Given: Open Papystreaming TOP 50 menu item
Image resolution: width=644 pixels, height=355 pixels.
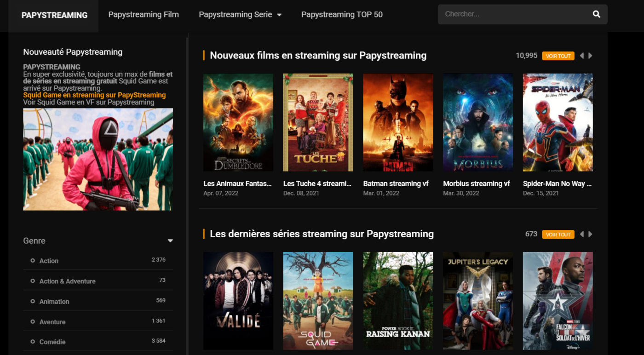Looking at the screenshot, I should pos(342,14).
